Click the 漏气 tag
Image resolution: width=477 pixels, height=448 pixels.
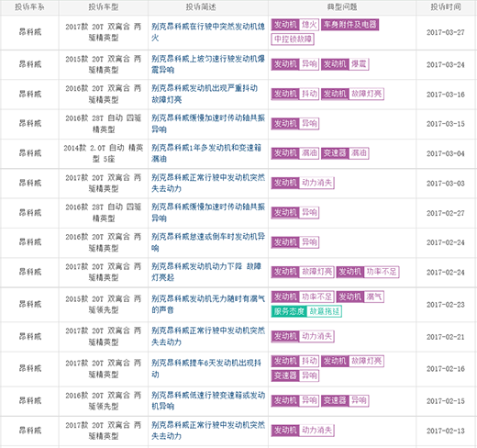[373, 297]
